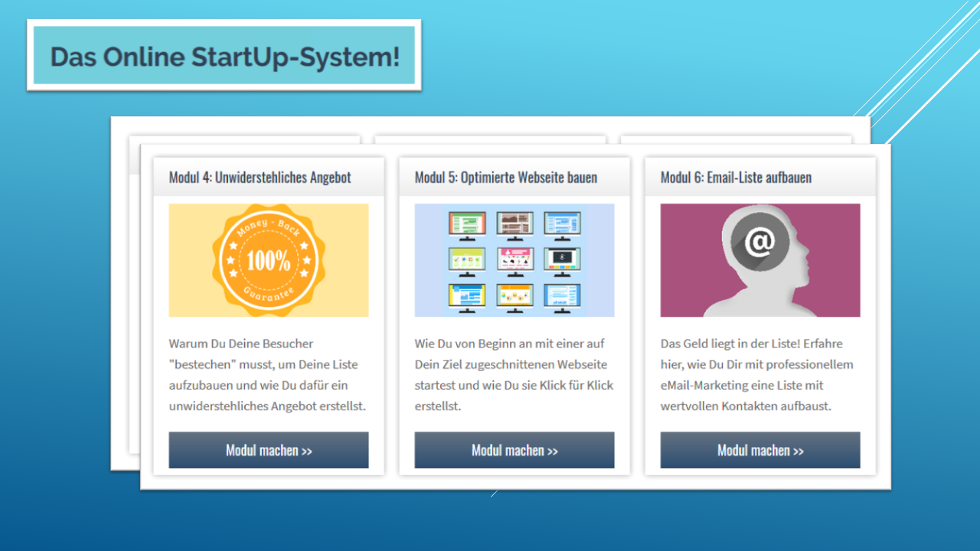
Task: Click the monitor with brown chart layout
Action: tap(514, 224)
